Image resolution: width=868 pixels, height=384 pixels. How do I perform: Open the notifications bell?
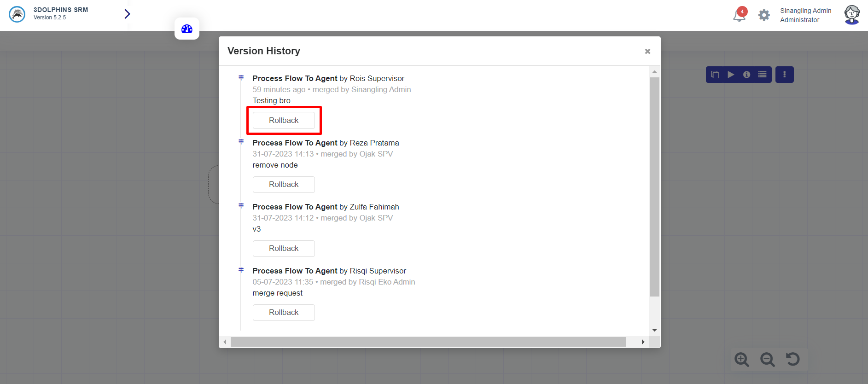click(x=739, y=15)
